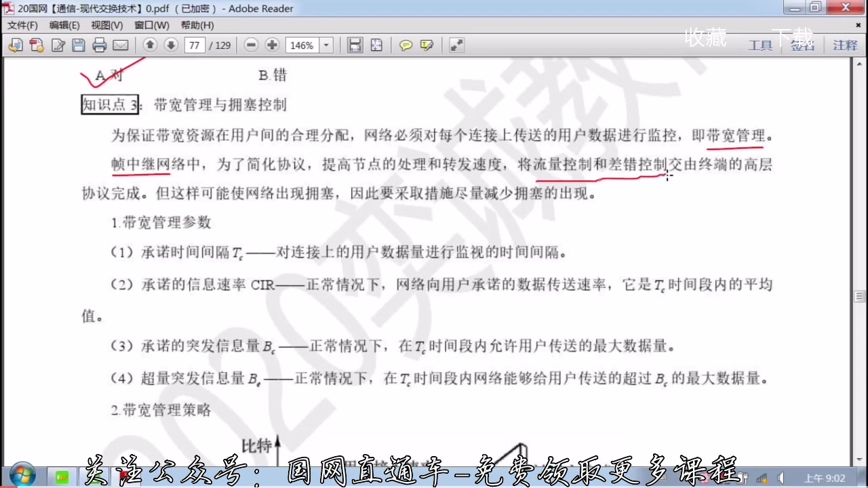The width and height of the screenshot is (868, 488).
Task: Open the Windows Start menu
Action: [22, 474]
